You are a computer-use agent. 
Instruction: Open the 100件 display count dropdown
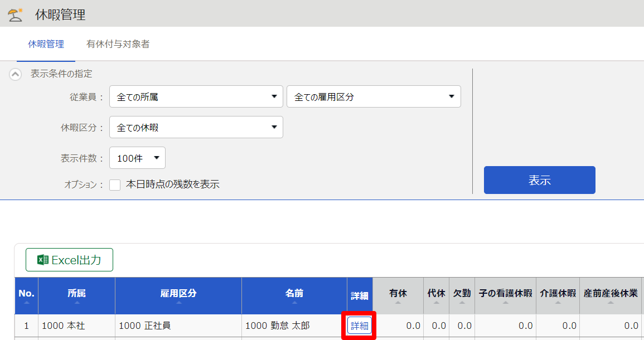(x=137, y=158)
